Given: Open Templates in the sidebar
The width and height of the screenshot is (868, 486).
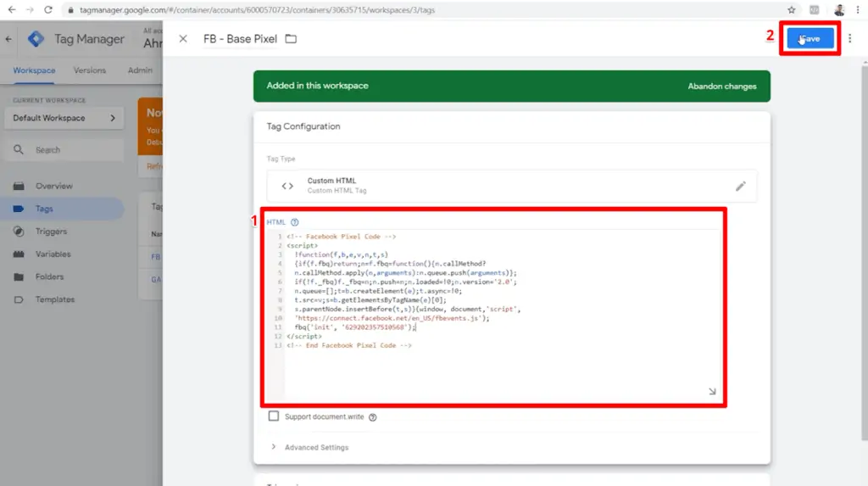Looking at the screenshot, I should click(x=55, y=299).
